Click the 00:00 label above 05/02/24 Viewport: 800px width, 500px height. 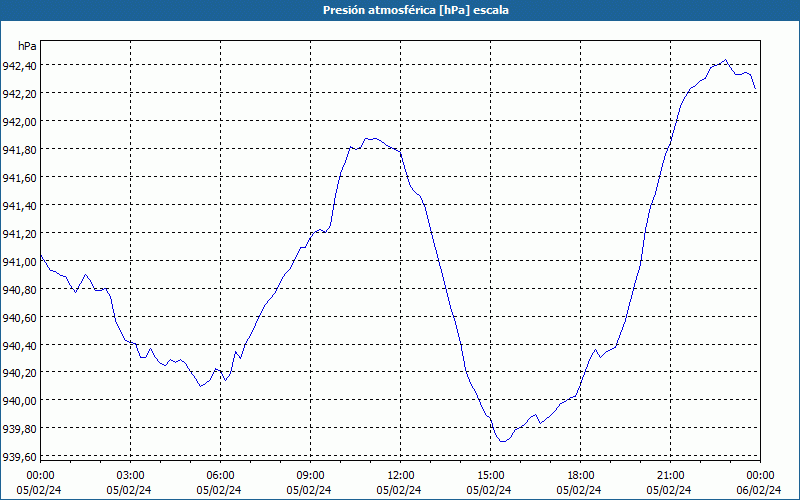point(40,476)
